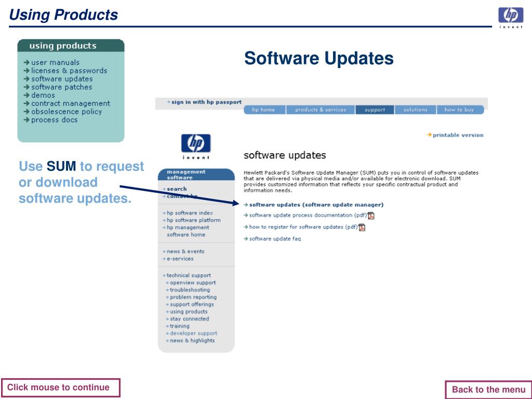
Task: Open troubleshooting link
Action: pyautogui.click(x=190, y=290)
